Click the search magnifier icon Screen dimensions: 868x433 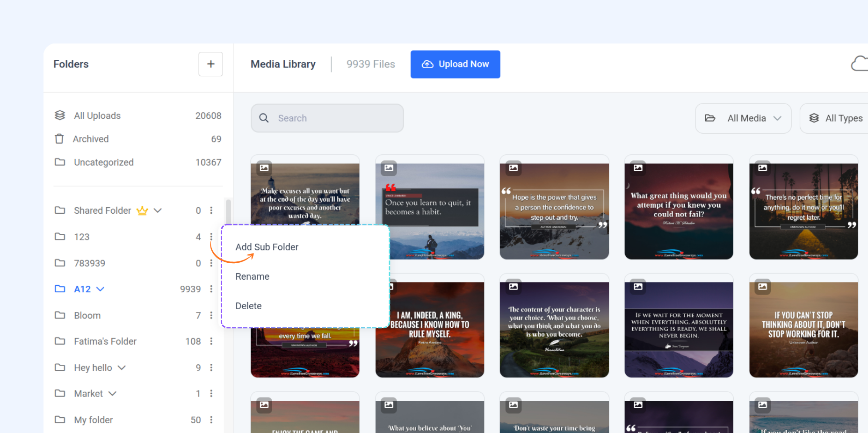[264, 118]
